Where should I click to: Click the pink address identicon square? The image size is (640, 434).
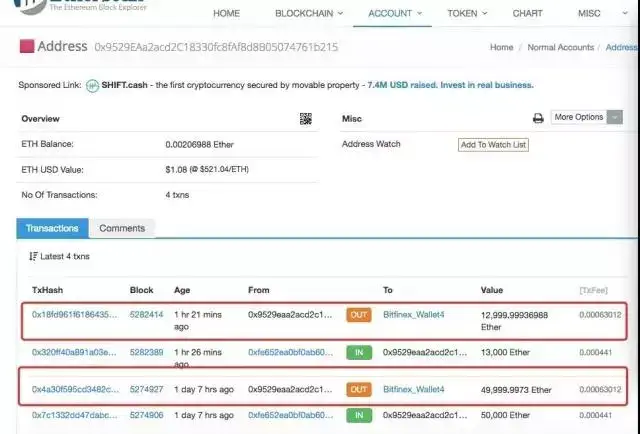tap(27, 47)
